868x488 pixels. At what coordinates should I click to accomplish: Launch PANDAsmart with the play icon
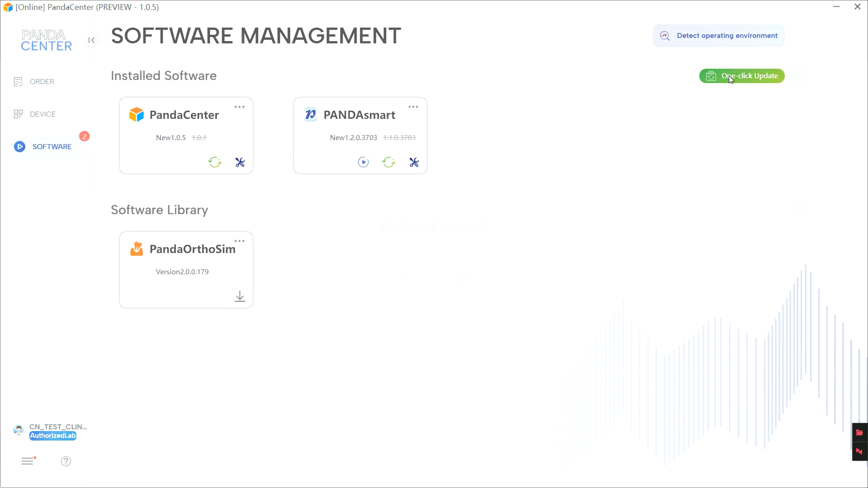(x=363, y=162)
